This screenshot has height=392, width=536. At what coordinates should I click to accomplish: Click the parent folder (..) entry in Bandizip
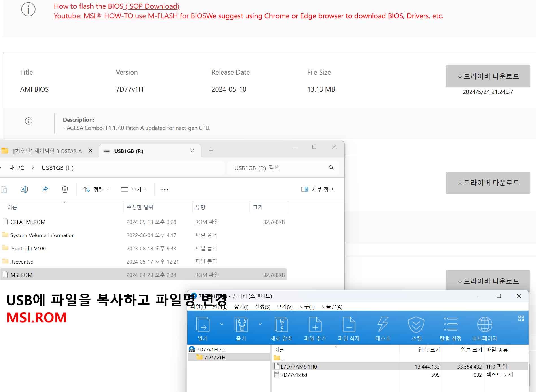pyautogui.click(x=279, y=358)
